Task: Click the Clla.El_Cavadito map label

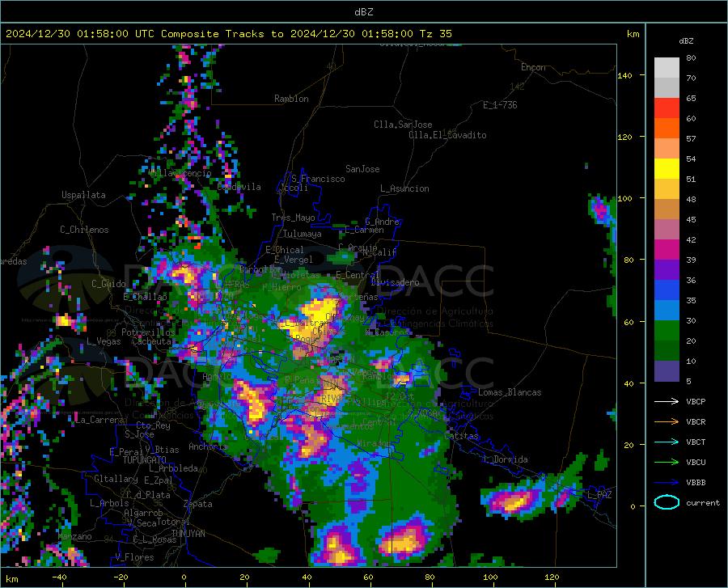Action: (x=447, y=135)
